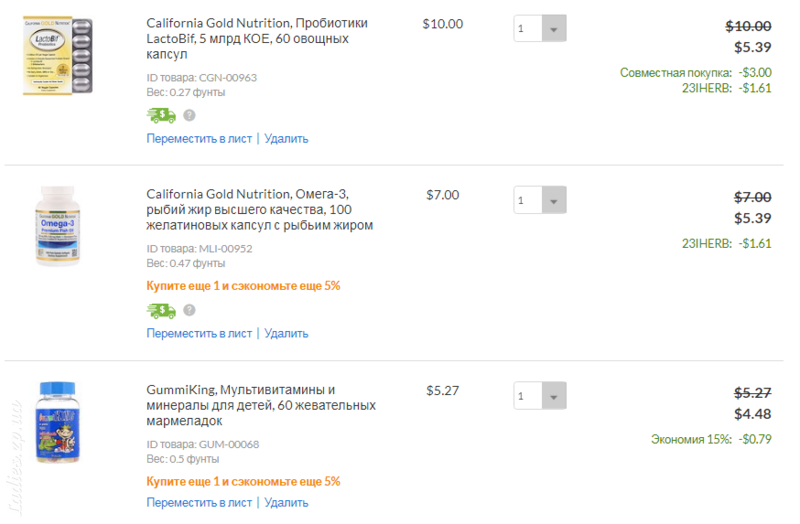
Task: Click the shipping truck icon under LactoBif
Action: click(161, 115)
